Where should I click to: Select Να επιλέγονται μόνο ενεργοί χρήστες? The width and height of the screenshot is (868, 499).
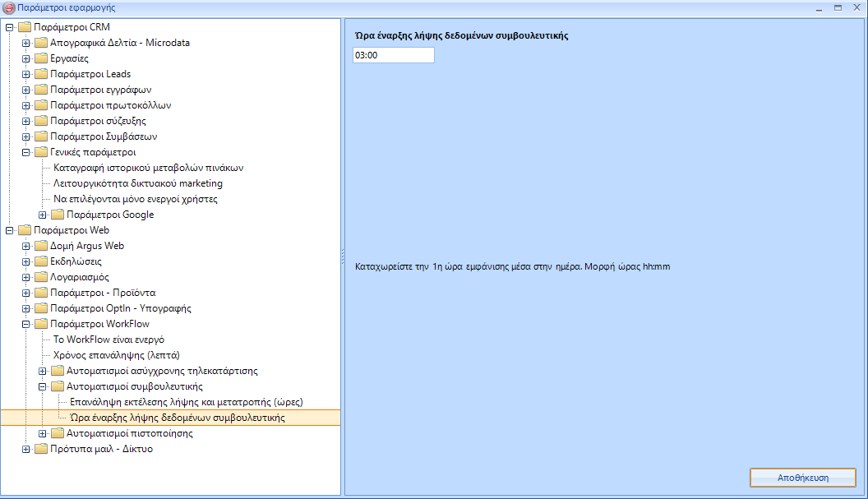point(135,199)
